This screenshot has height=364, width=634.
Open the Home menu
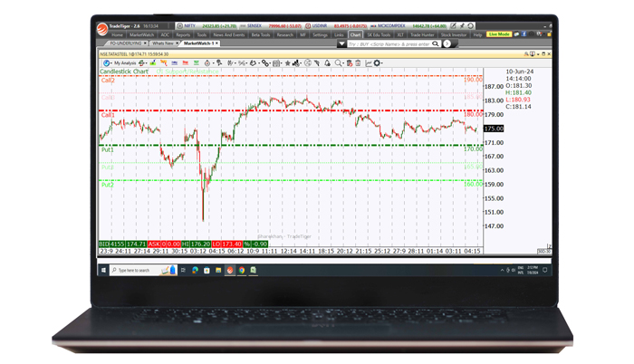click(x=117, y=34)
